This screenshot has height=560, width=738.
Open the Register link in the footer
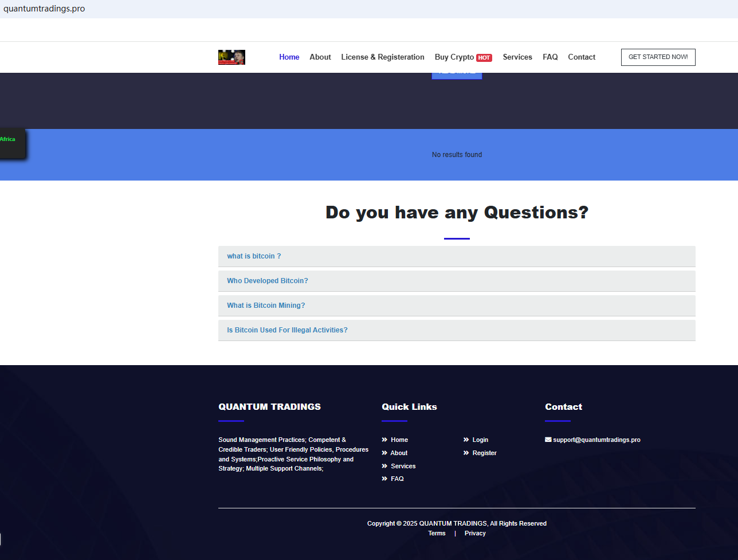tap(485, 453)
